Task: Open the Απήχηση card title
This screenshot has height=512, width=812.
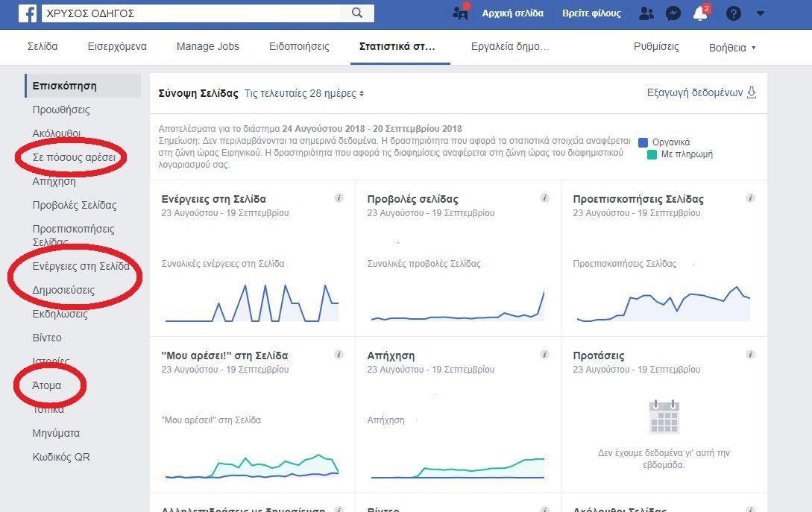Action: pos(391,355)
